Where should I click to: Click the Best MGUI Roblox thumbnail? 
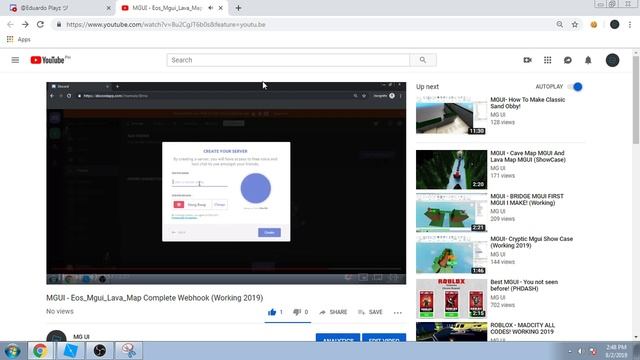point(451,298)
